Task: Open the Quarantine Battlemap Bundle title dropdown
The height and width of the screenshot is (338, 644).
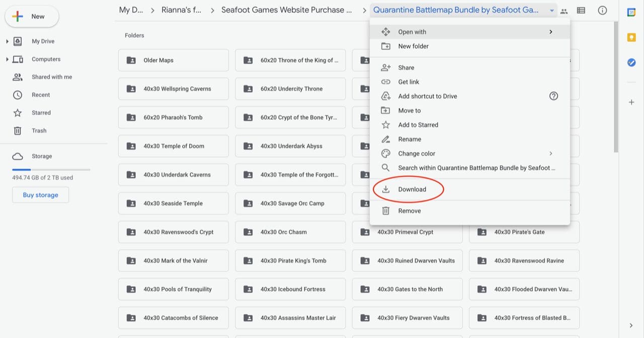Action: tap(551, 10)
